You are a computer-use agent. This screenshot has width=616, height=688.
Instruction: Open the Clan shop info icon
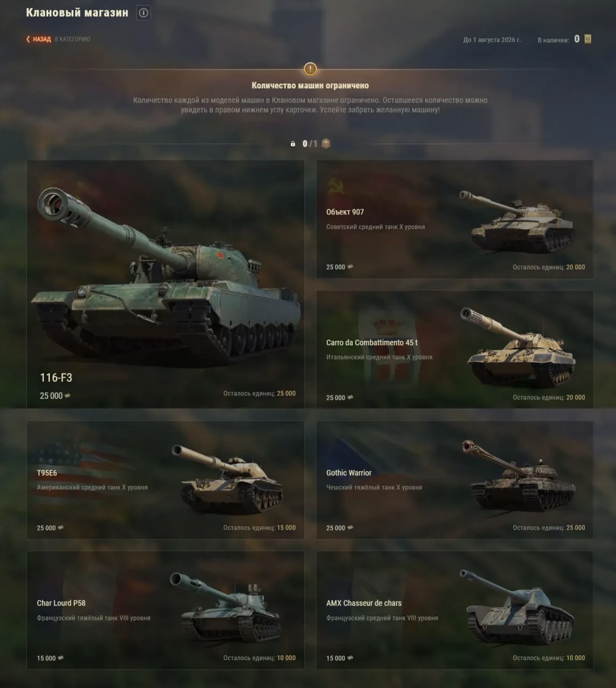144,13
